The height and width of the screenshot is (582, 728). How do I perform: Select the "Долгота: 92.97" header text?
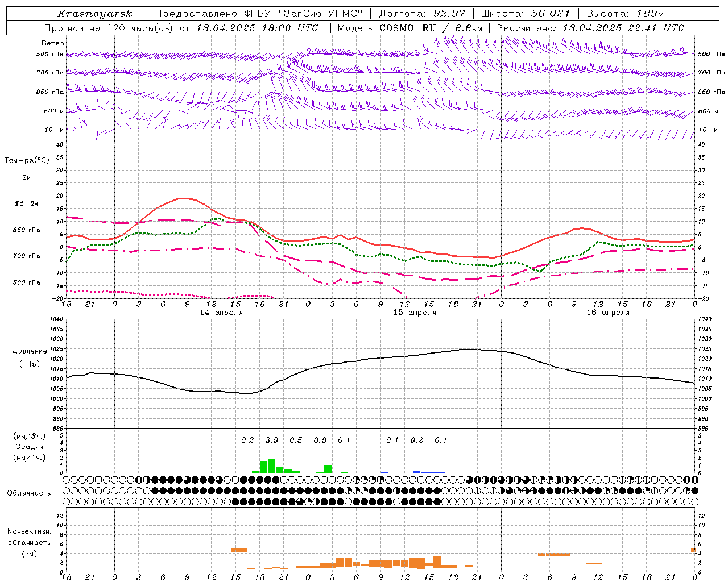(421, 14)
